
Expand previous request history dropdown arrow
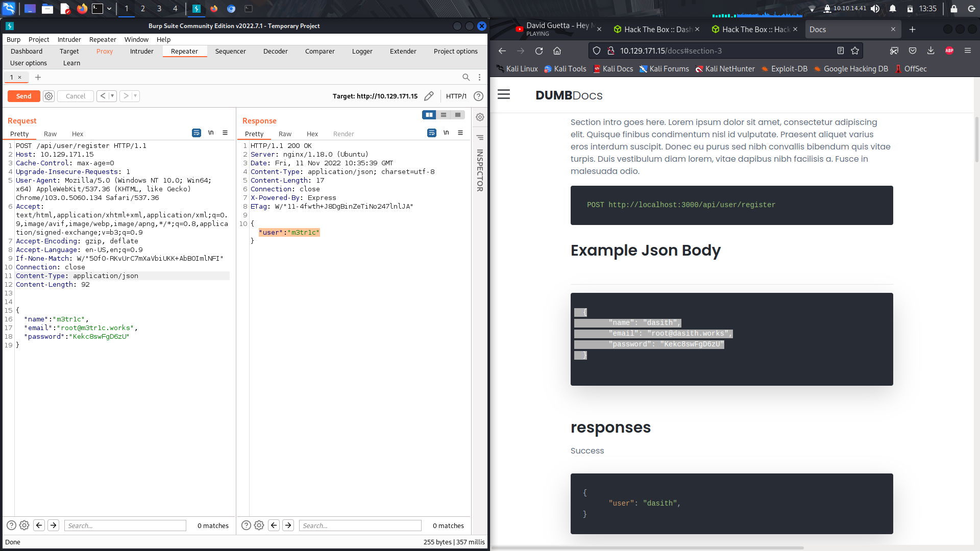[x=112, y=96]
